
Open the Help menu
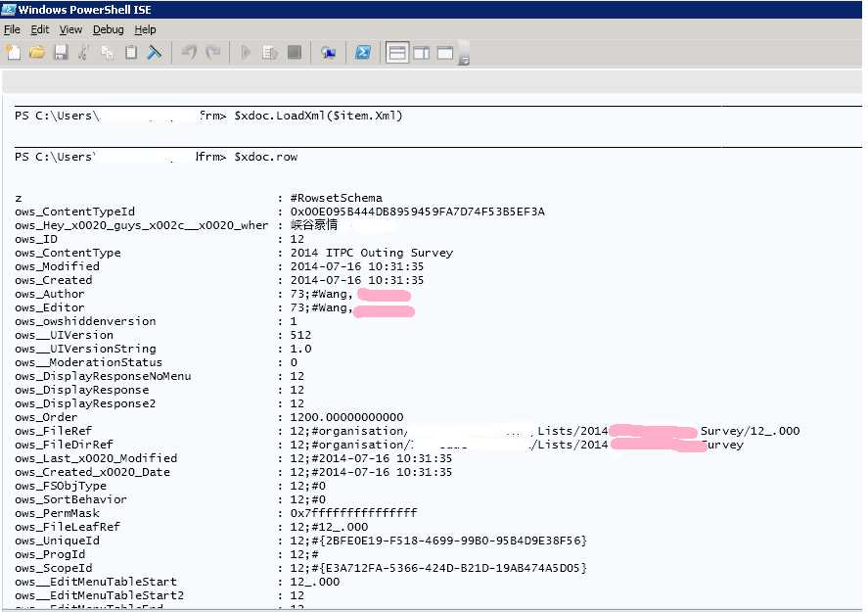pos(145,29)
